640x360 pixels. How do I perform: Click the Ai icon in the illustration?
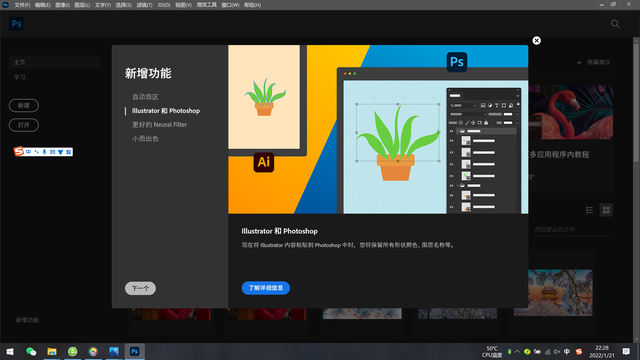pos(264,162)
